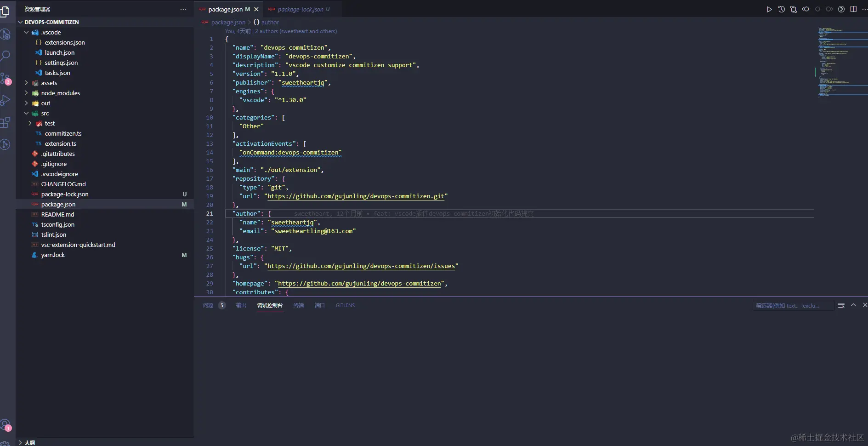Viewport: 868px width, 446px height.
Task: Open Explorer panel ellipsis menu
Action: 183,9
